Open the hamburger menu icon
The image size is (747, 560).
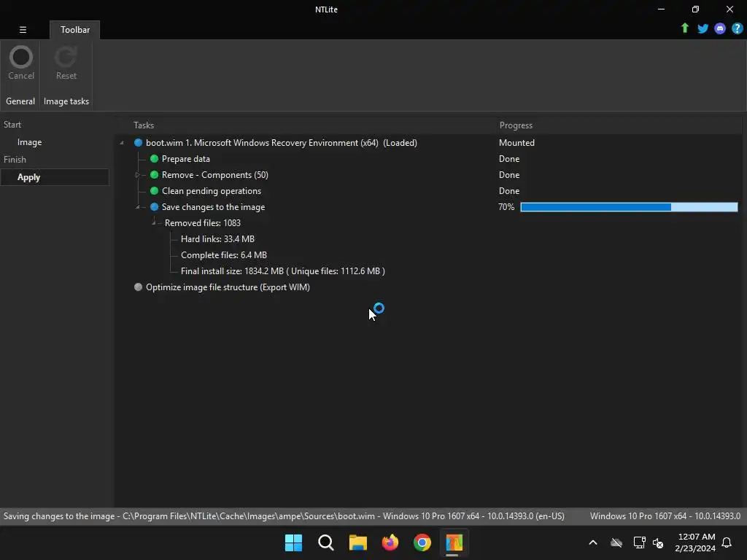click(23, 29)
